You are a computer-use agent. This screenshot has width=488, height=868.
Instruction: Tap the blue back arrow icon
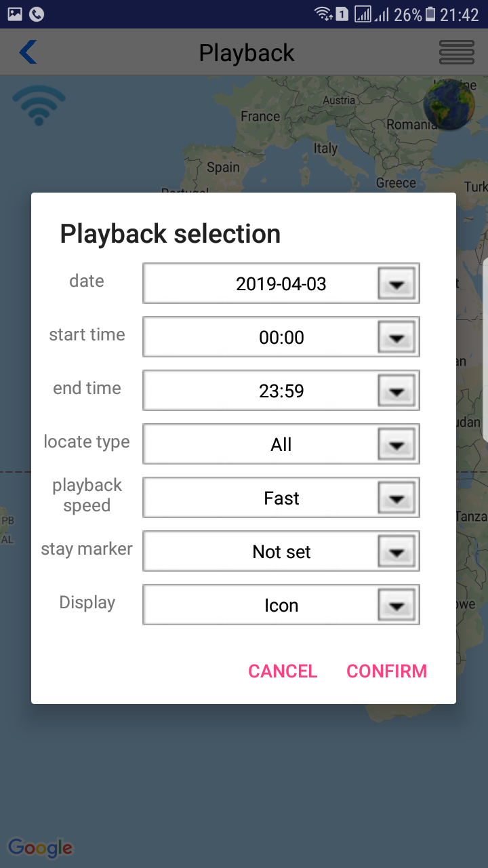(x=28, y=52)
